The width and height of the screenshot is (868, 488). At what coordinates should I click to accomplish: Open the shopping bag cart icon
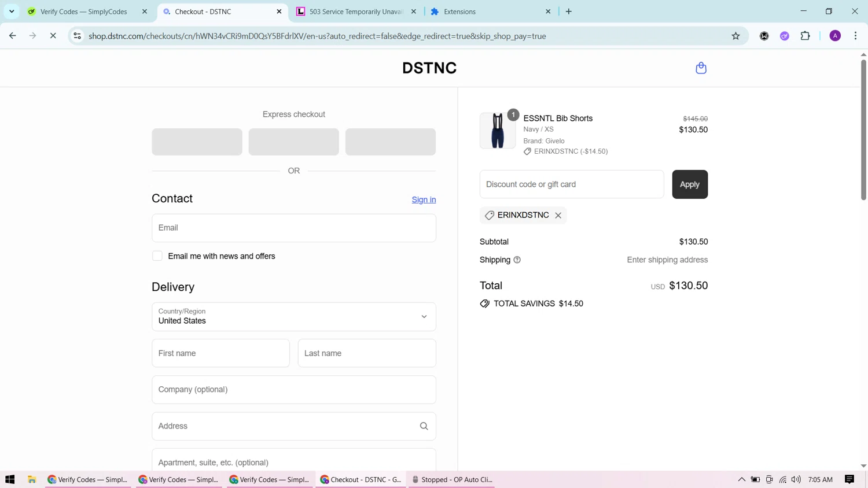coord(701,68)
